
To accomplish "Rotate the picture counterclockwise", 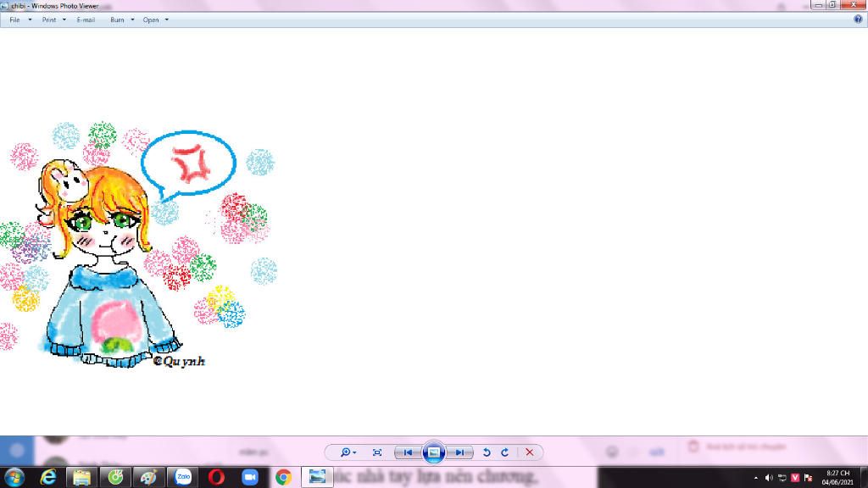I will click(x=487, y=452).
